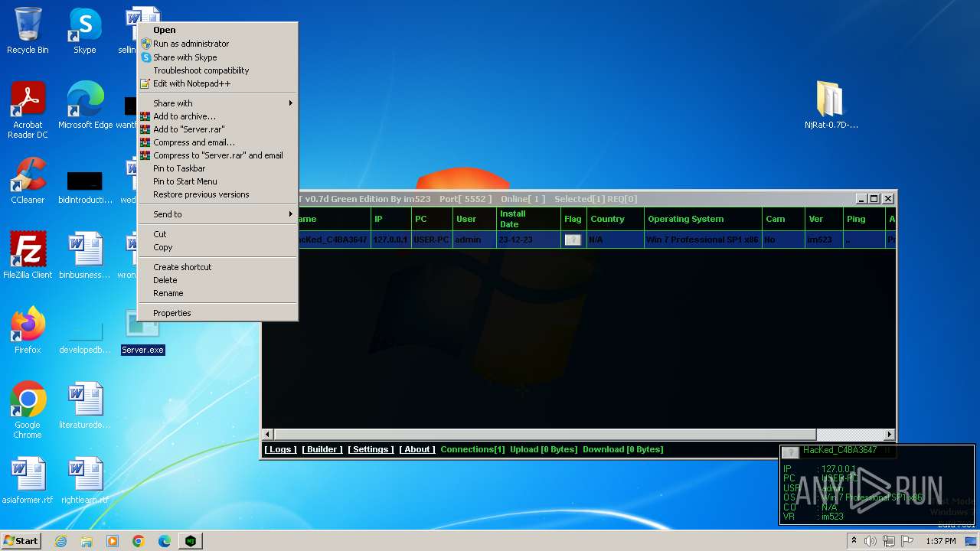Select the USER-PC client row cell
The width and height of the screenshot is (980, 551).
pos(431,240)
